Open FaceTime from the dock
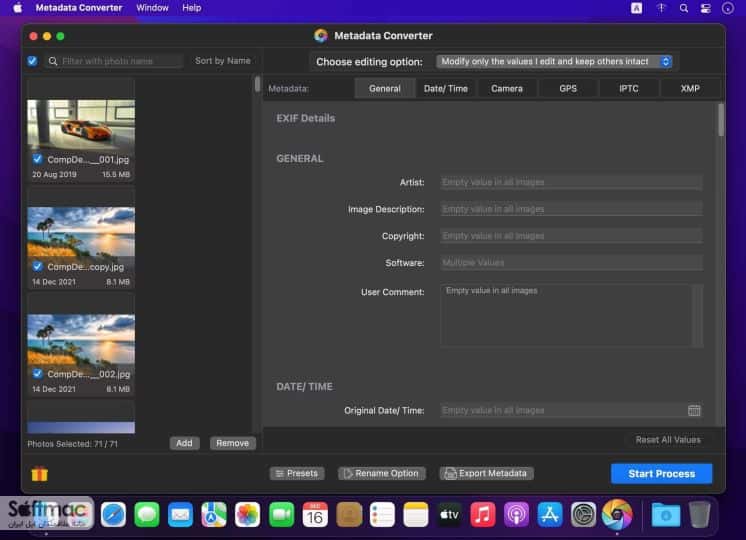This screenshot has height=540, width=746. coord(281,514)
